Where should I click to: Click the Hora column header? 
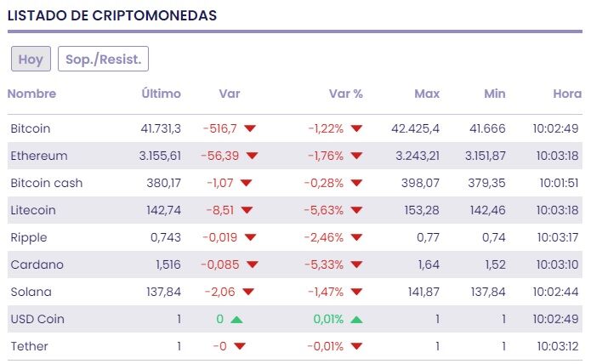[566, 94]
